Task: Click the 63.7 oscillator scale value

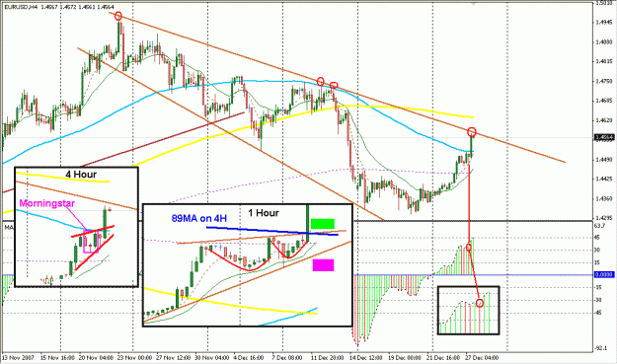Action: (x=600, y=226)
